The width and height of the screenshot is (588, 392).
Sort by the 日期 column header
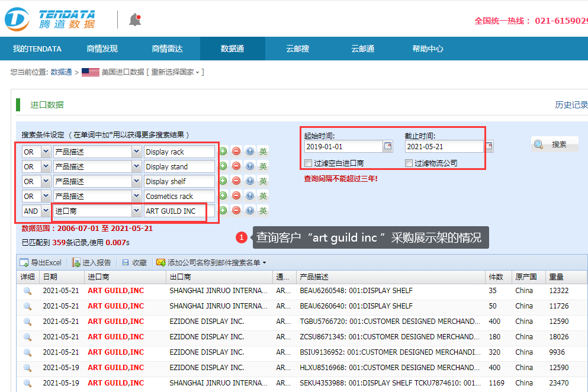62,277
